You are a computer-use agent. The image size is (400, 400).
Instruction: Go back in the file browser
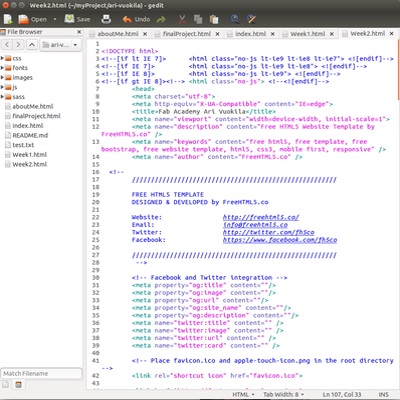pos(7,44)
